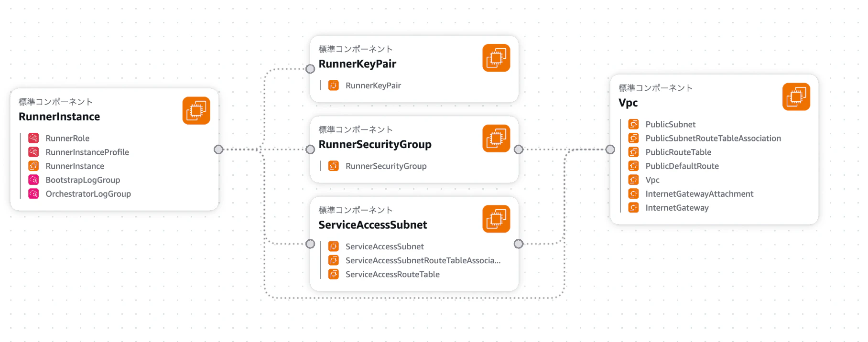Select the InternetGateway resource label
The height and width of the screenshot is (342, 868).
coord(677,208)
